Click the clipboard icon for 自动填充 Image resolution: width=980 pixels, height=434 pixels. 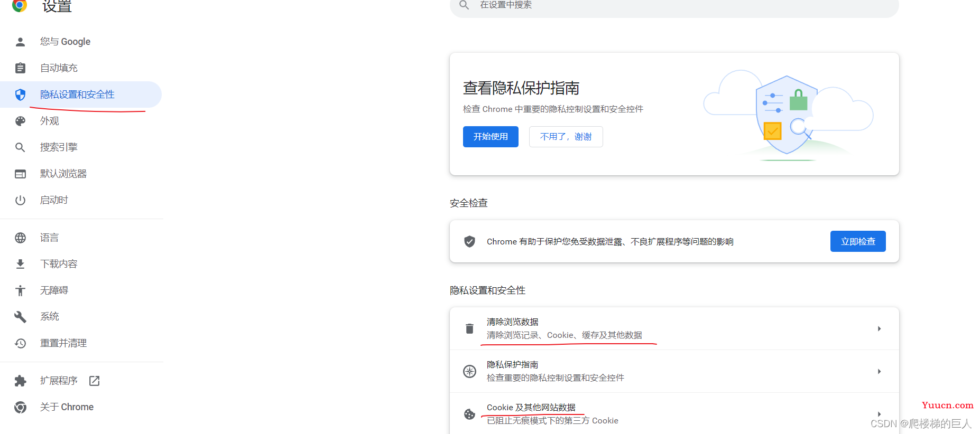point(20,68)
